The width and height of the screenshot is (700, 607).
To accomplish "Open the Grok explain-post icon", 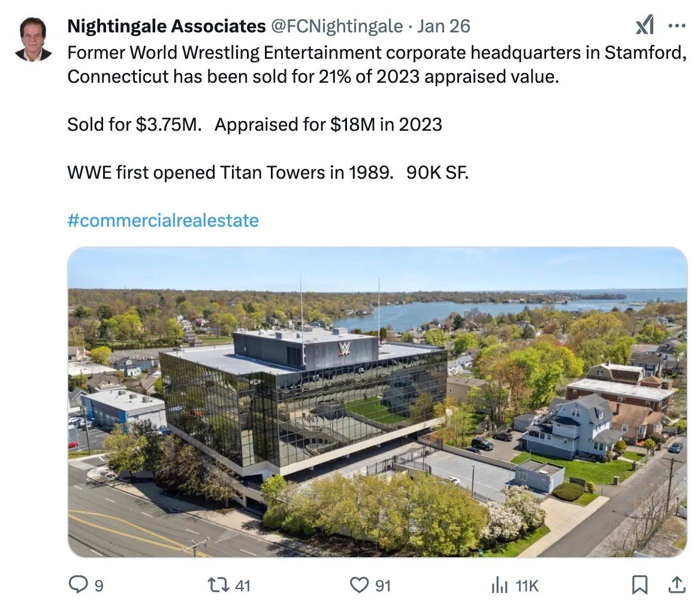I will click(645, 25).
